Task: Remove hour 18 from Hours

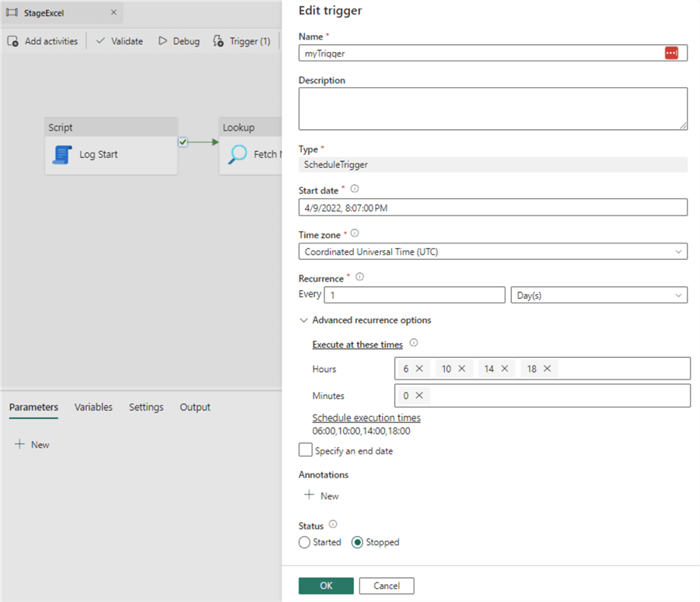Action: pos(548,369)
